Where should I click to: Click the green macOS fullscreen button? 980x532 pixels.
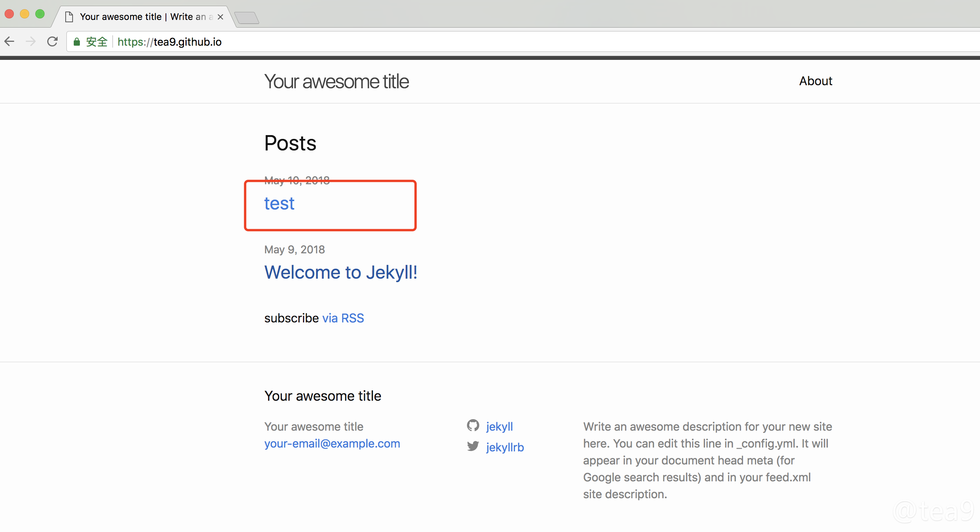[x=40, y=14]
